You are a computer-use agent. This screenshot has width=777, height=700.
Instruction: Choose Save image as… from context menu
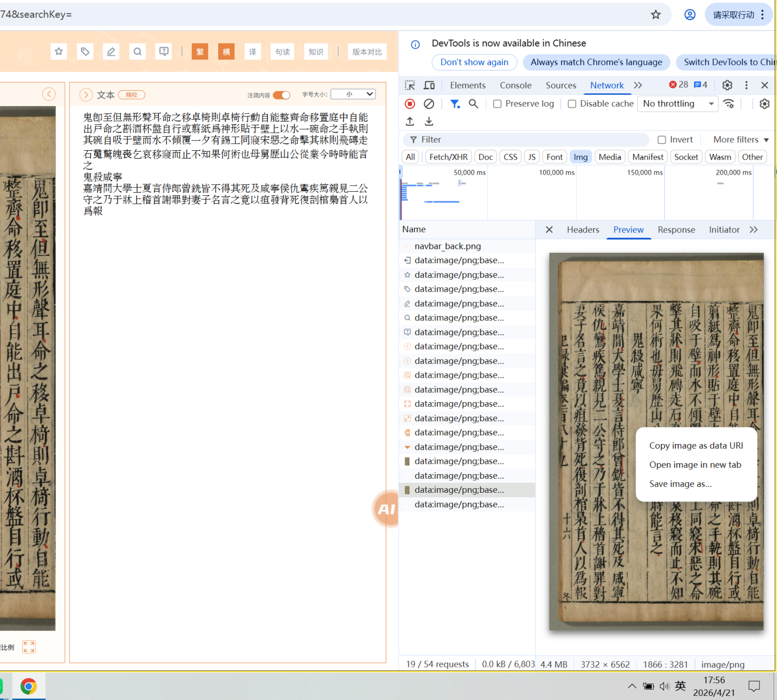click(x=680, y=483)
